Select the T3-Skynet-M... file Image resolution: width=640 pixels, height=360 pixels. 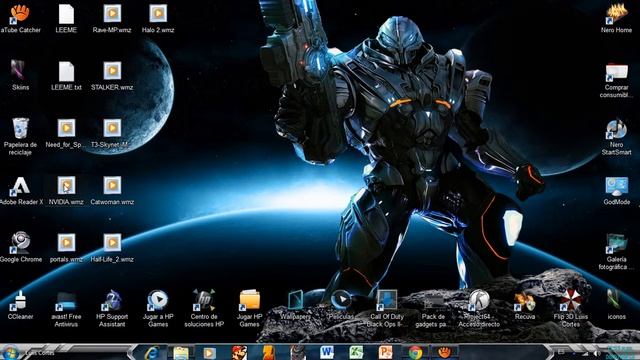[112, 133]
